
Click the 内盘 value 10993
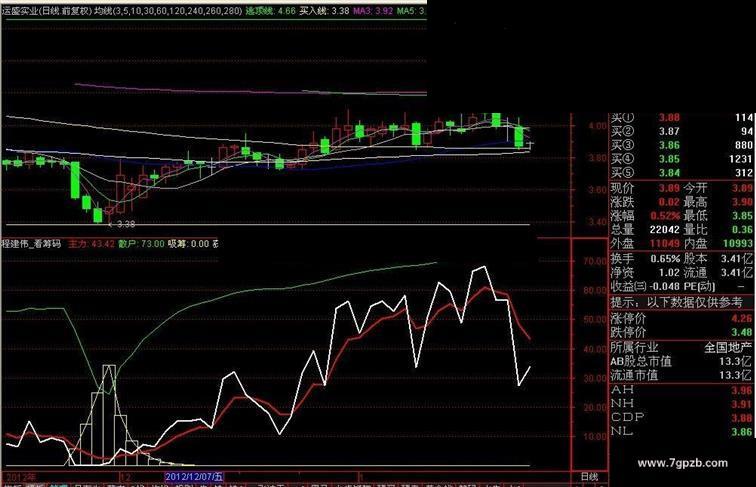738,244
